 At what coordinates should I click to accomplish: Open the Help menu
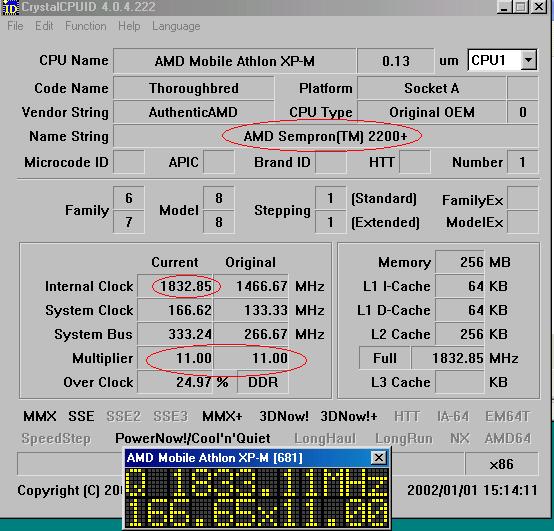129,26
